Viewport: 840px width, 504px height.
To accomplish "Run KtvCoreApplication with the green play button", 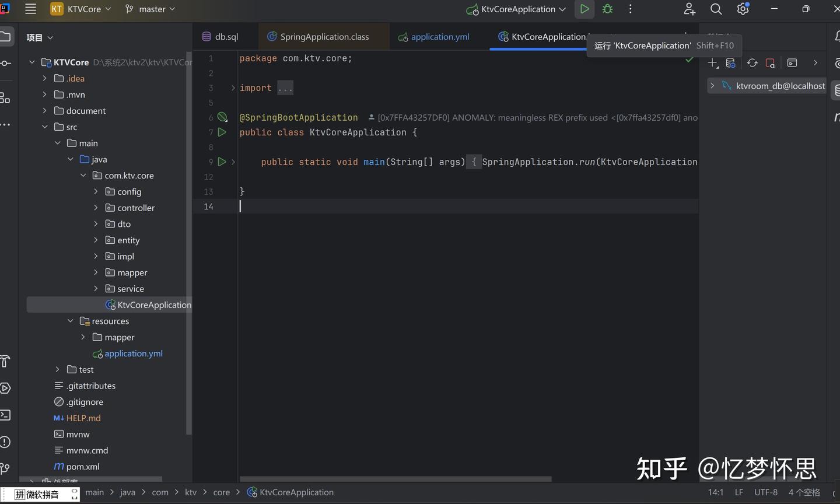I will [584, 9].
